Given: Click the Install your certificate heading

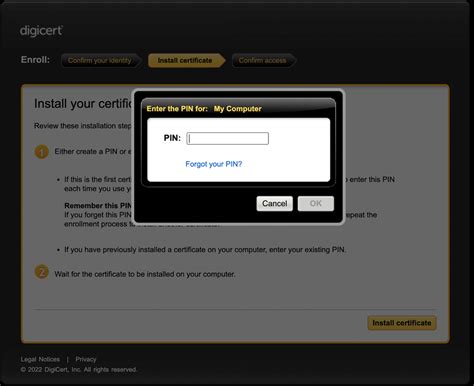Looking at the screenshot, I should pyautogui.click(x=83, y=104).
